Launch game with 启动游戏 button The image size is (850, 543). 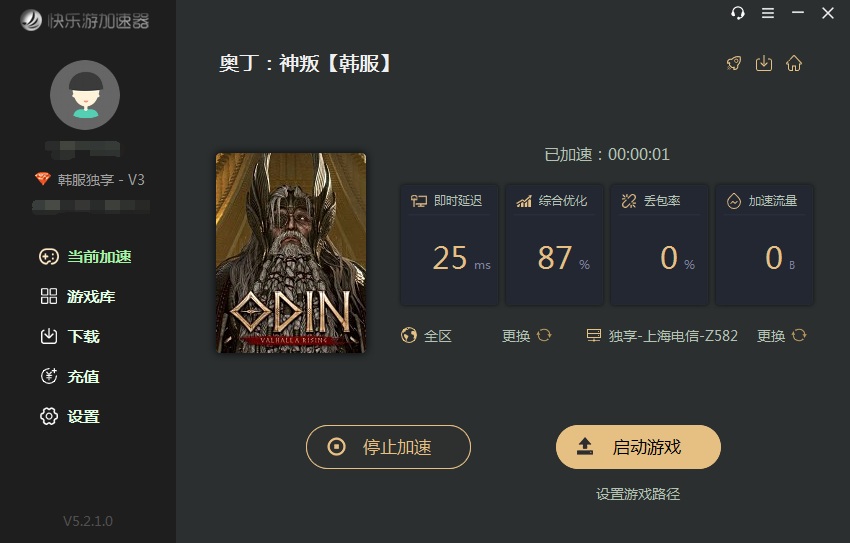(639, 447)
